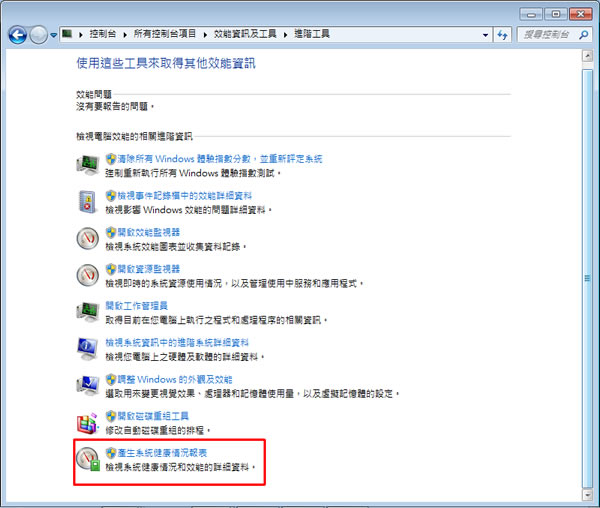Screen dimensions: 600x508
Task: Click shield icon before 開啟磁碟重組工具
Action: click(111, 416)
